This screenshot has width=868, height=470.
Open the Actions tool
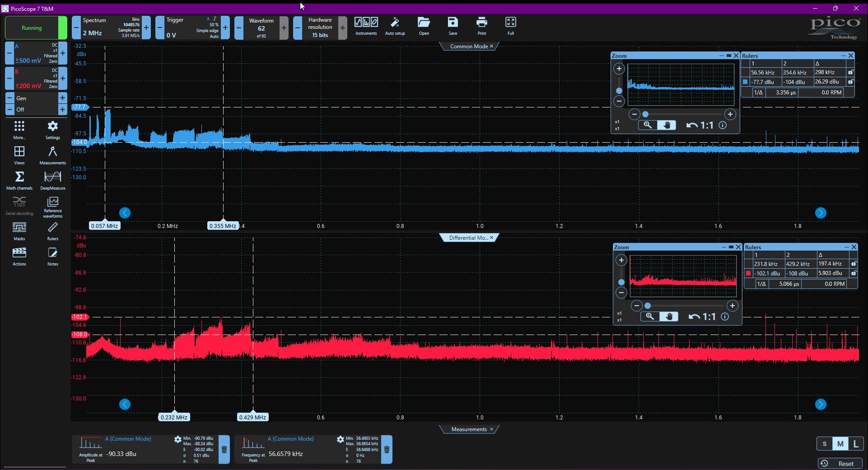click(x=19, y=256)
